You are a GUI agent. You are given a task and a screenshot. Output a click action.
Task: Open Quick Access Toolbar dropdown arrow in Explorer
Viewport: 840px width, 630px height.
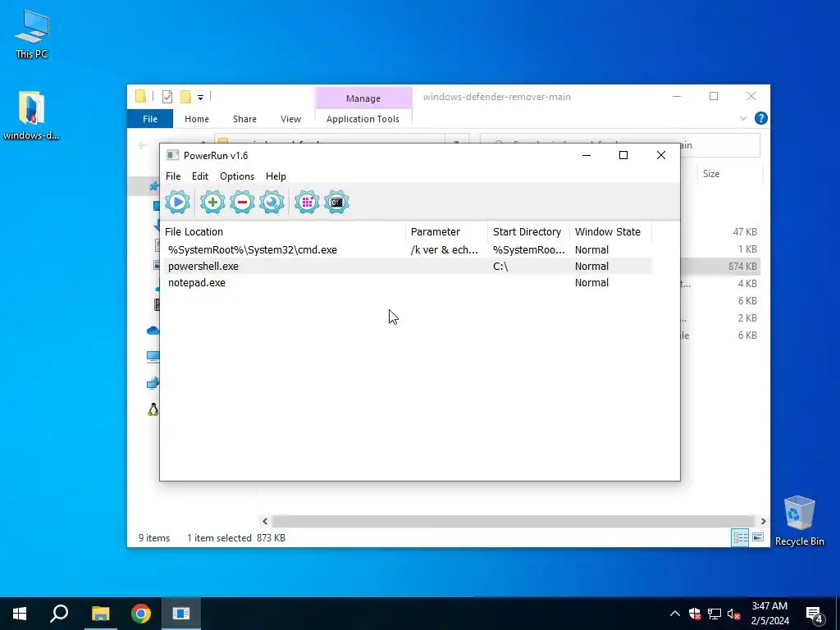pos(200,97)
